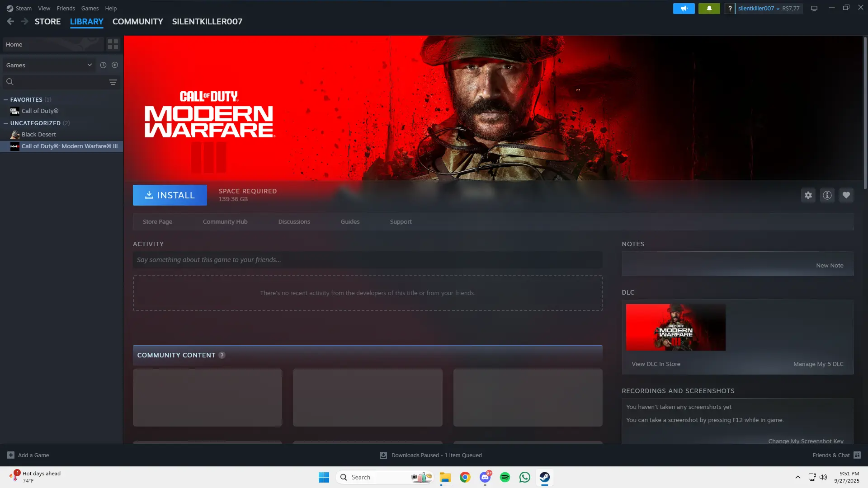Image resolution: width=868 pixels, height=488 pixels.
Task: Click the Steam taskbar icon
Action: [545, 477]
